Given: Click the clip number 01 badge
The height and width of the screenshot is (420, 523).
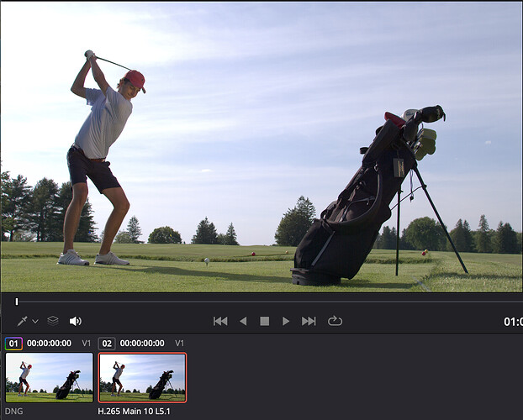Looking at the screenshot, I should tap(13, 344).
